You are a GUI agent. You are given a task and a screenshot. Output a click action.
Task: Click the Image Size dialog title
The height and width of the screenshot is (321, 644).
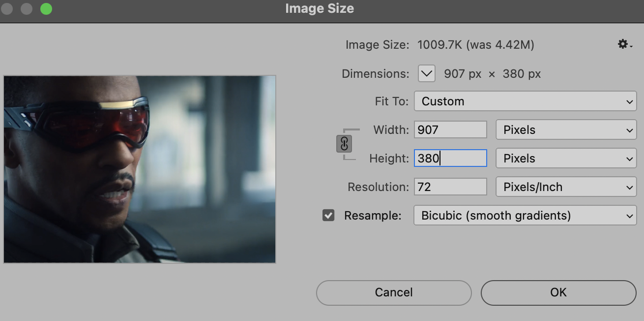click(x=320, y=8)
